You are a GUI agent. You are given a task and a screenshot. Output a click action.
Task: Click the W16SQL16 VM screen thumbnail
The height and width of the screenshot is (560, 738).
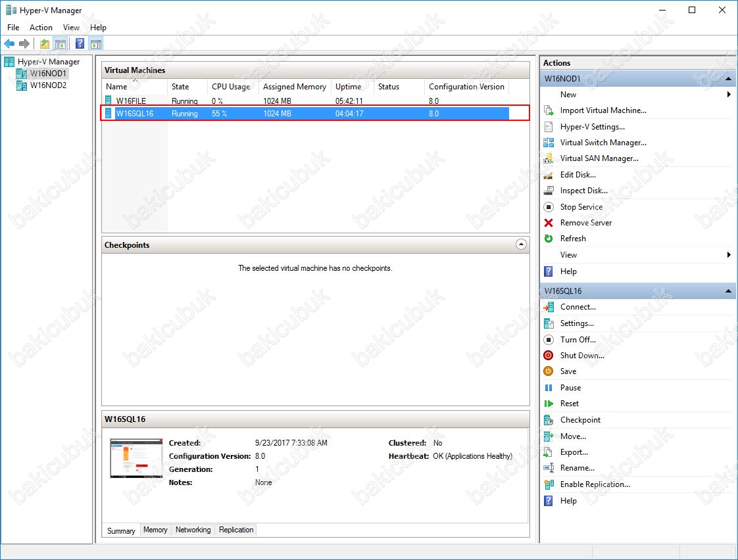coord(137,458)
